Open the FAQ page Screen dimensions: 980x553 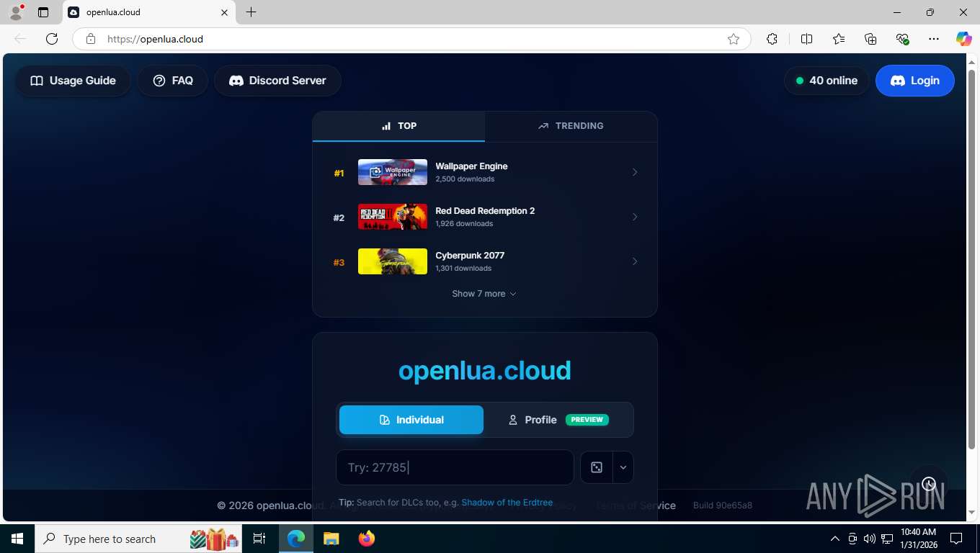(x=173, y=81)
